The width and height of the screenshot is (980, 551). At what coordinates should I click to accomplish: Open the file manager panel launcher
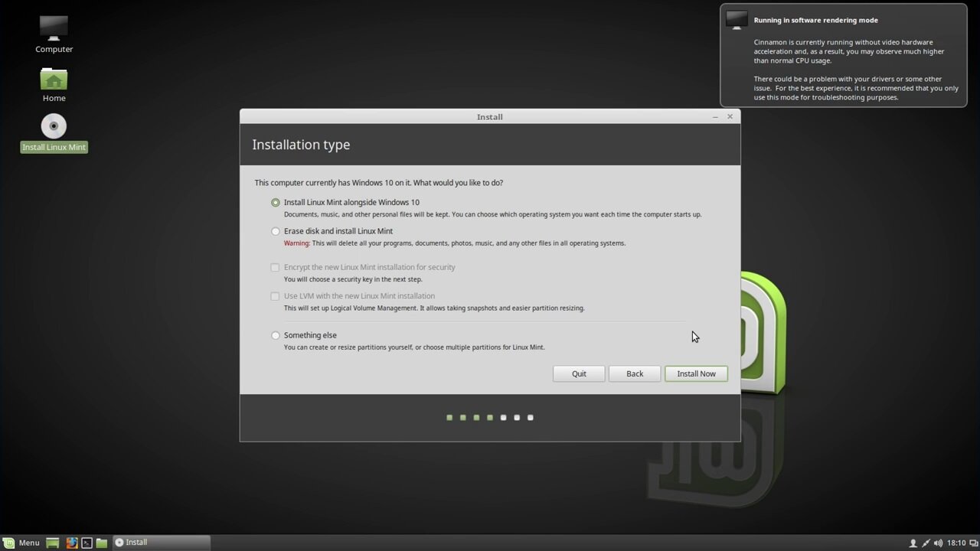101,543
